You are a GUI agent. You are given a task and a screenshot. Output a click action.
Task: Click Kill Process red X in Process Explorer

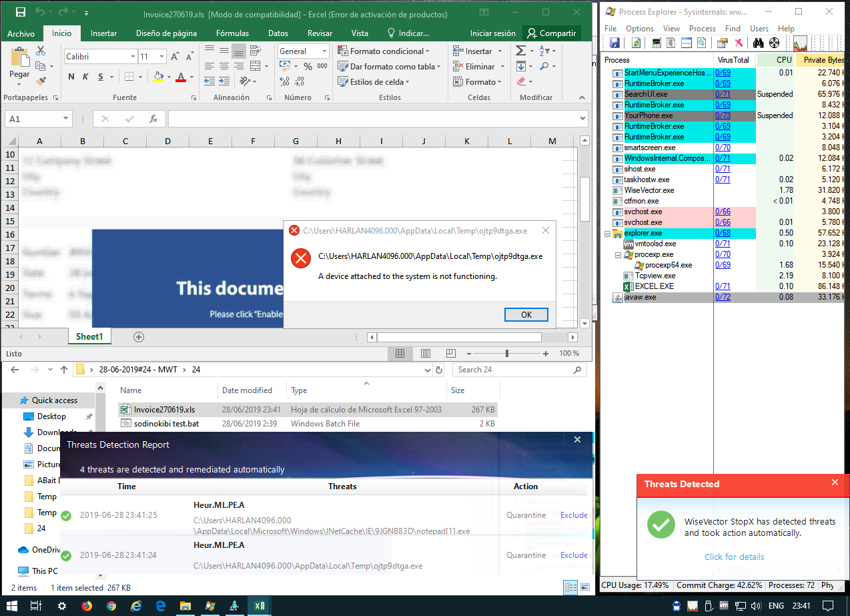point(739,43)
